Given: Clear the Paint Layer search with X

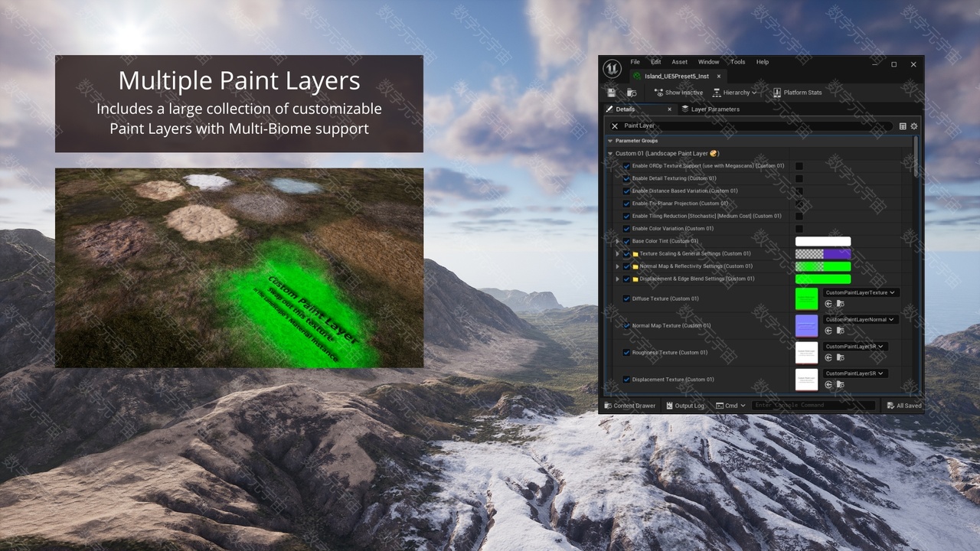Looking at the screenshot, I should tap(615, 126).
